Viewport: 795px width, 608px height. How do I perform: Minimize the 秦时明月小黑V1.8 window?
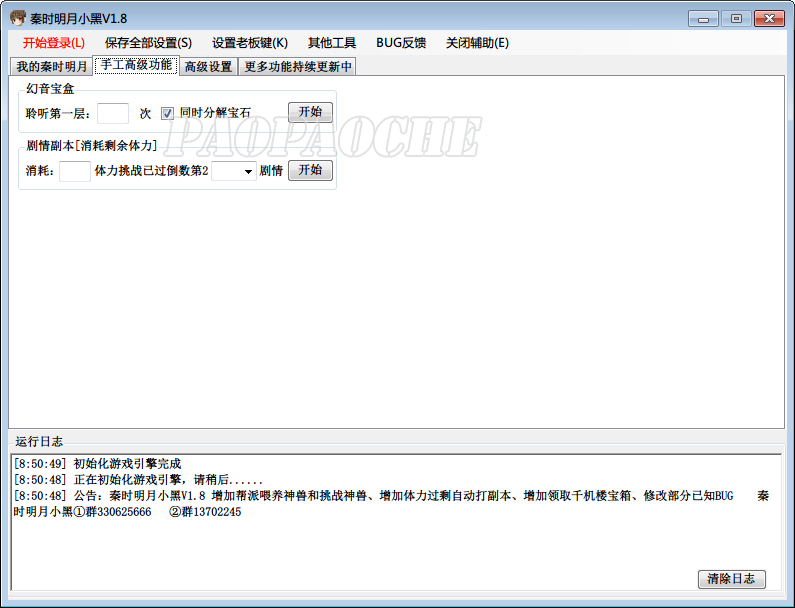point(703,19)
